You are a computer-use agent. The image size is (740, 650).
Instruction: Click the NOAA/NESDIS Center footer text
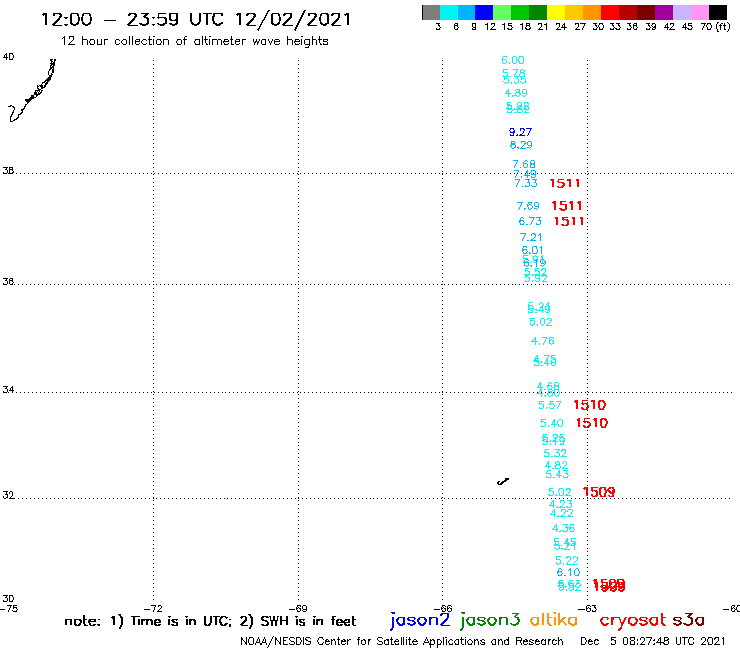[402, 642]
